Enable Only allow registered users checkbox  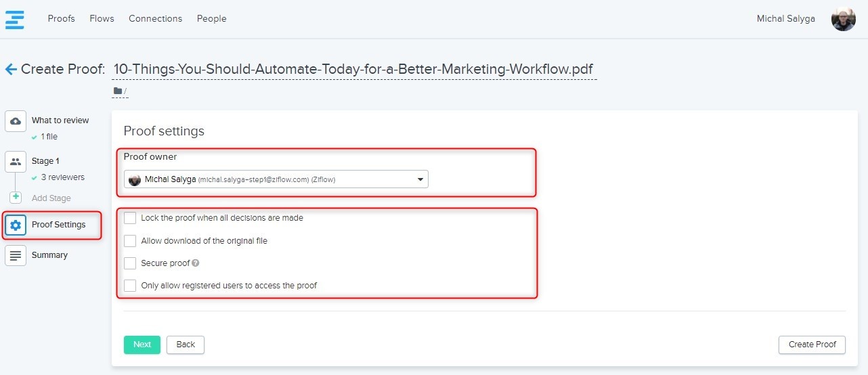pyautogui.click(x=130, y=286)
